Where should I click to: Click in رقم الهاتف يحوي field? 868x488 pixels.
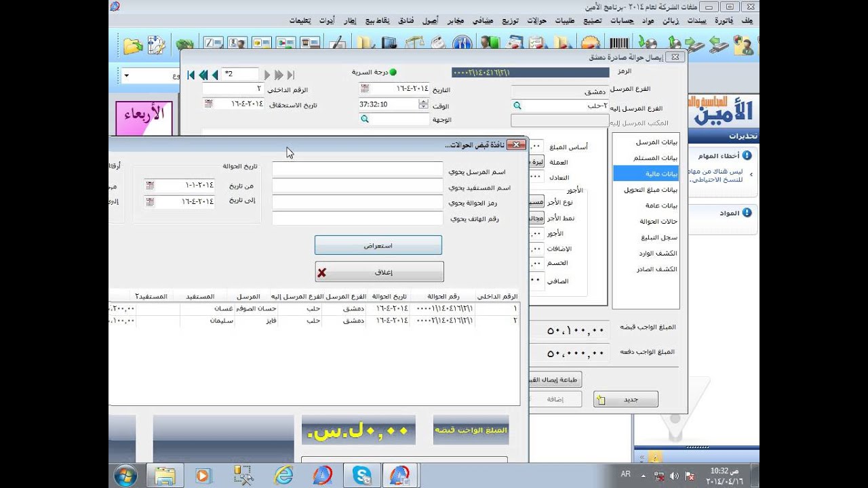click(357, 218)
